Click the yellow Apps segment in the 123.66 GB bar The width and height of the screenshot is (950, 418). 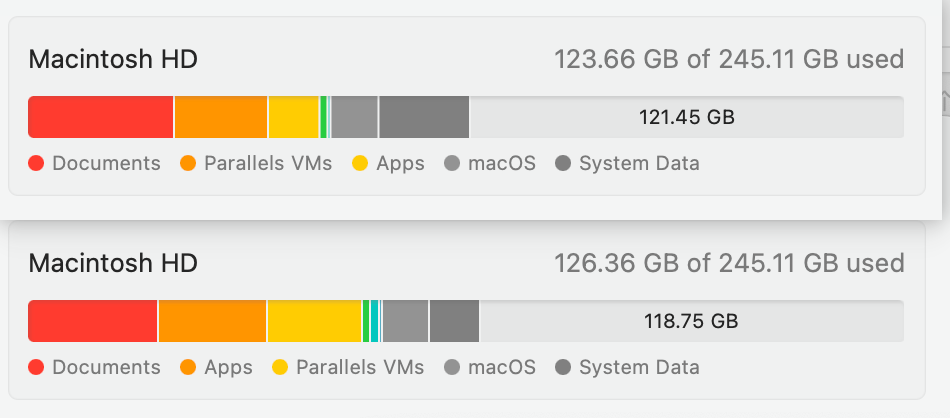[x=293, y=117]
